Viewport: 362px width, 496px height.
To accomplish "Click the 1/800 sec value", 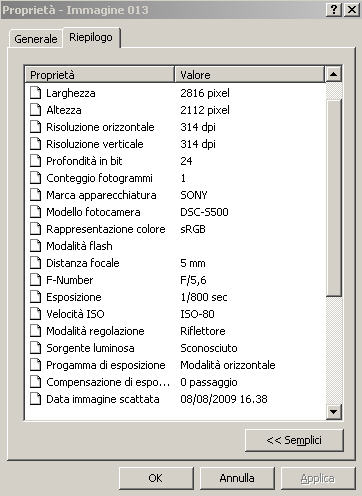I will (x=204, y=297).
